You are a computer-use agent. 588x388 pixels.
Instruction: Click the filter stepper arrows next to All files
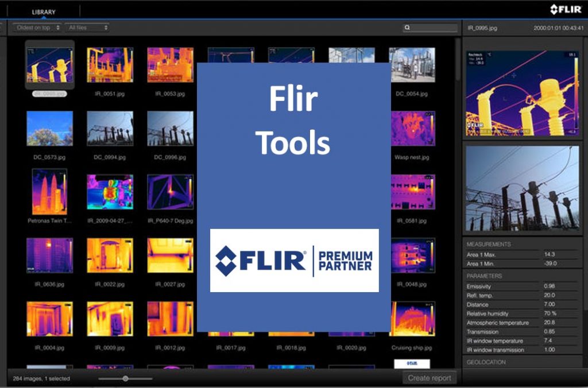point(106,27)
